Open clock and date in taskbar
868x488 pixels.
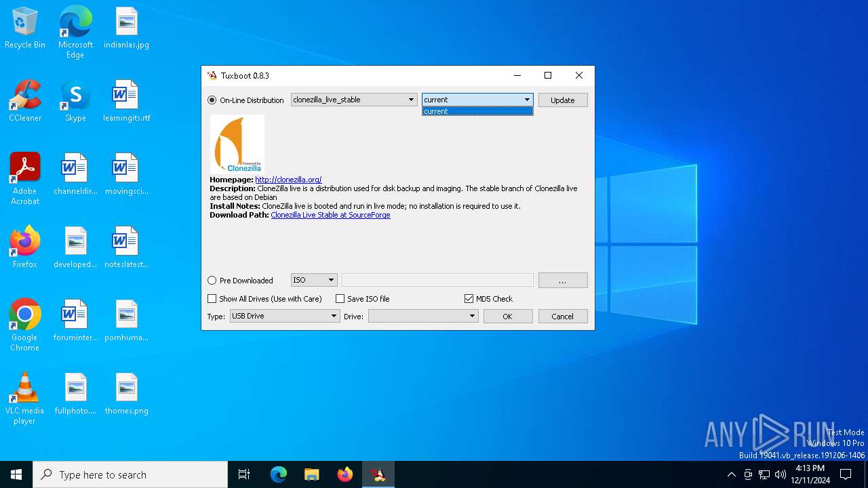[x=810, y=474]
